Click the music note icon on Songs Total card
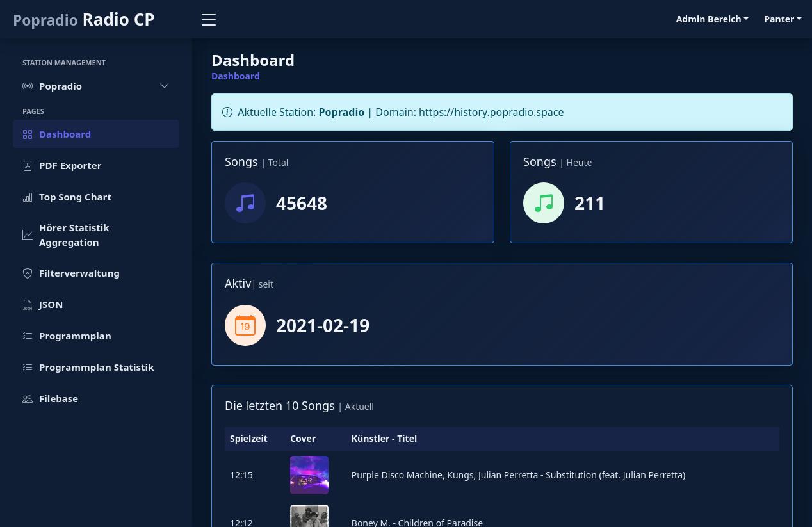Screen dimensions: 812x527 245,203
